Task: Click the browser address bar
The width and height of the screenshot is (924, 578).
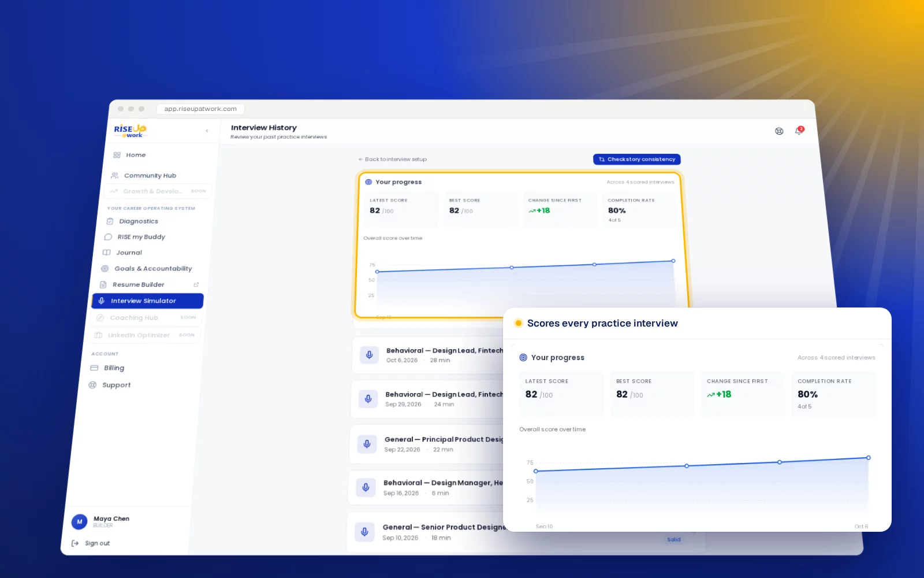Action: click(x=200, y=109)
